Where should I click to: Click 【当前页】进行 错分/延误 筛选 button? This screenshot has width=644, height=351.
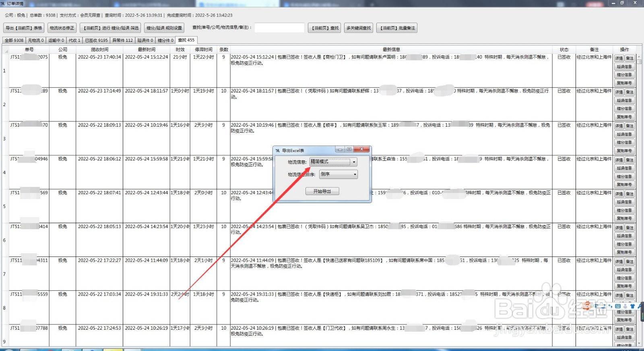click(110, 28)
